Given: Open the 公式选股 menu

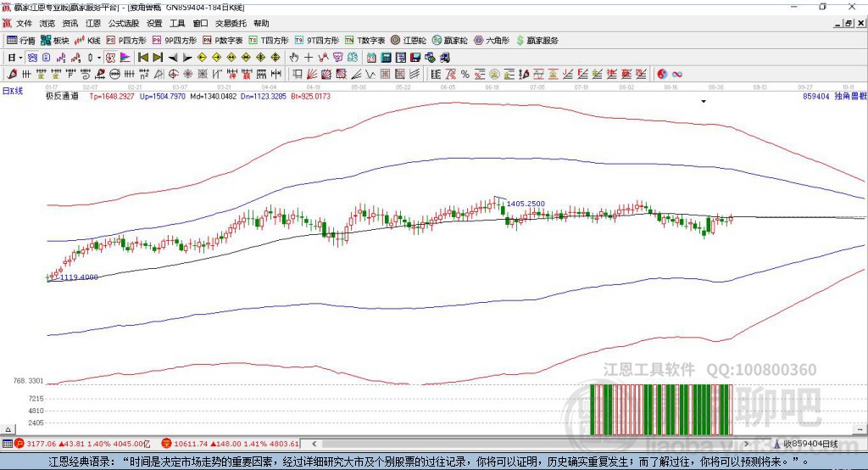Looking at the screenshot, I should click(x=124, y=23).
